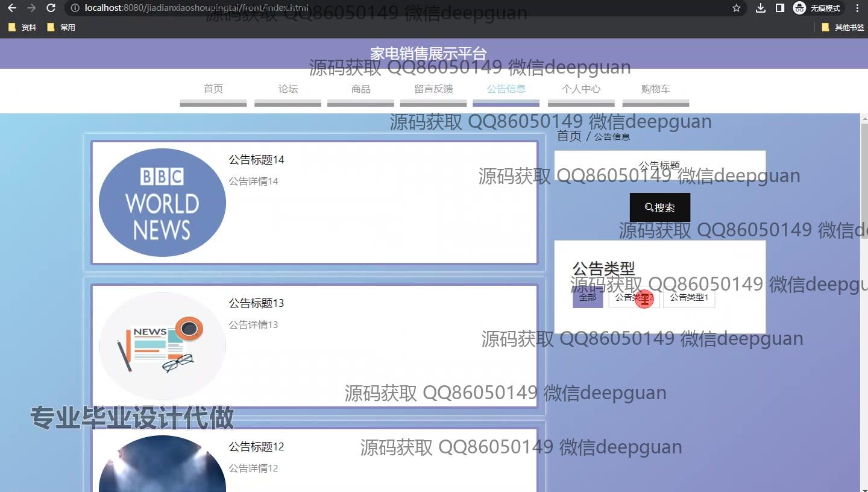Bookmark this page with the star icon
This screenshot has width=868, height=492.
(x=736, y=8)
